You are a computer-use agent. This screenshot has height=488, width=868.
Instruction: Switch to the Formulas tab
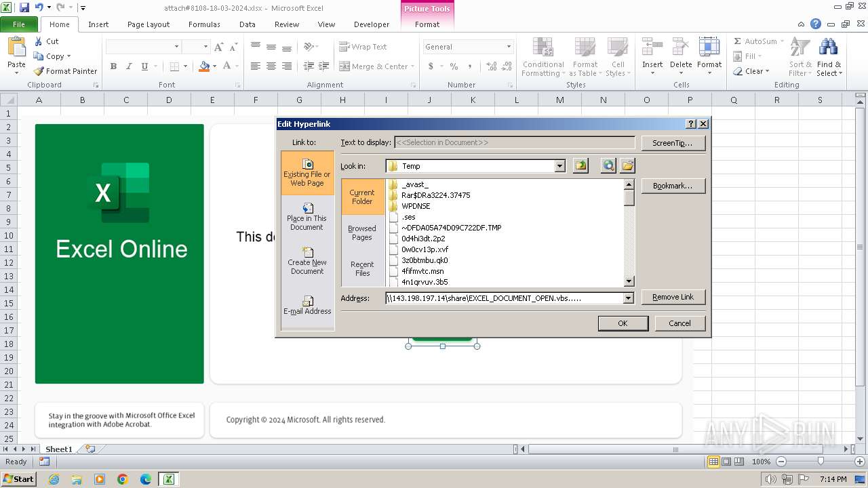pyautogui.click(x=204, y=24)
